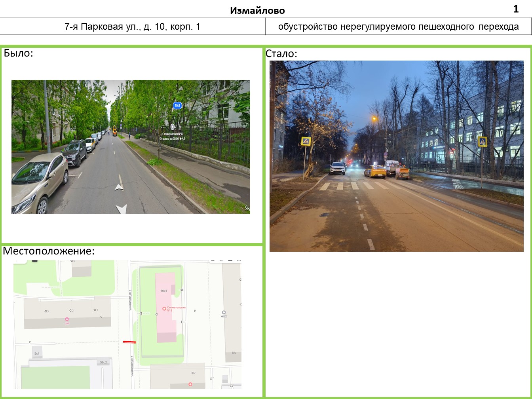Screen dimensions: 532x399
Task: Select the page number 1
Action: click(x=516, y=9)
